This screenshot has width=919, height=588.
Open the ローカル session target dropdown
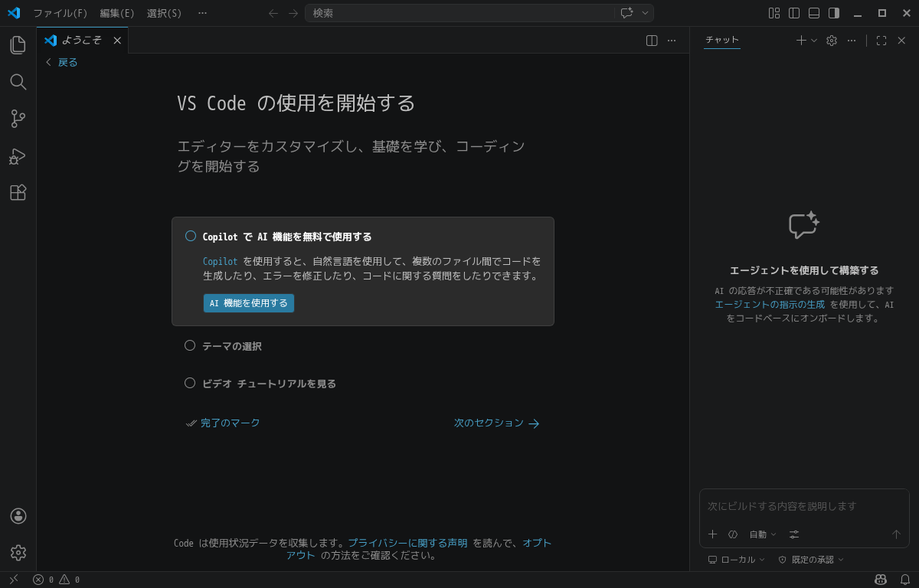pyautogui.click(x=737, y=560)
